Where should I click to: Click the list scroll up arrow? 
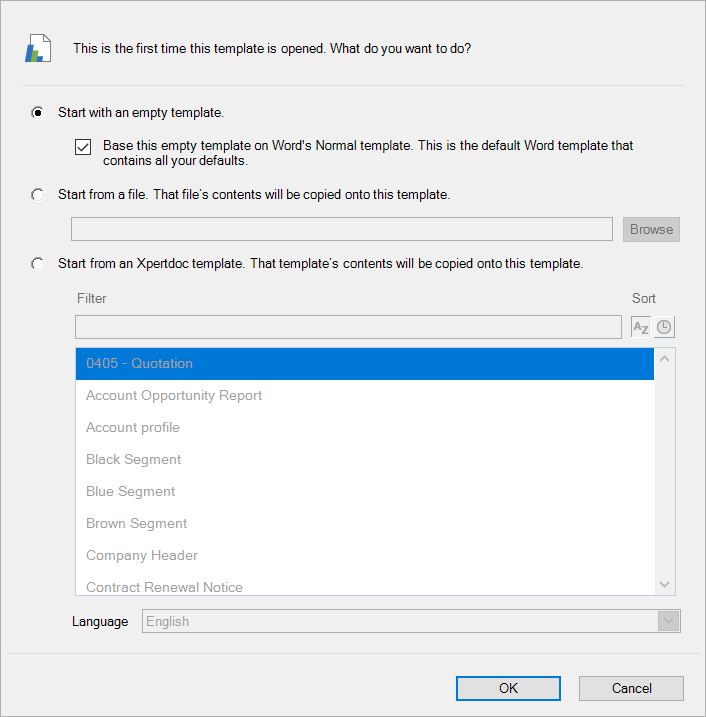(665, 359)
